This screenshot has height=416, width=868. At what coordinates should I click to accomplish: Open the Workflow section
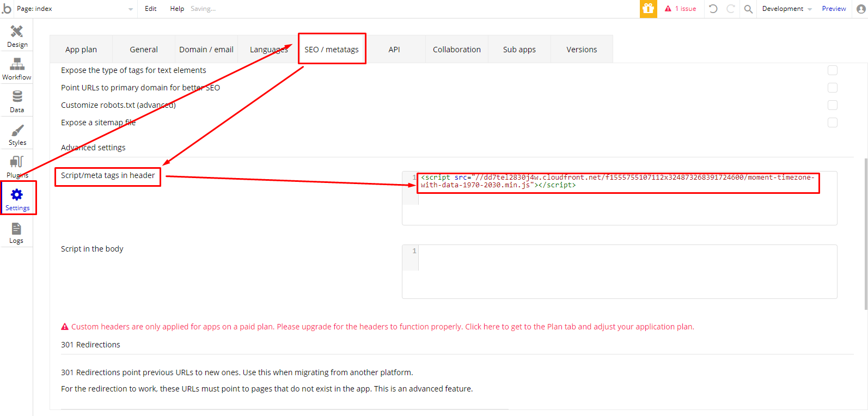click(17, 69)
